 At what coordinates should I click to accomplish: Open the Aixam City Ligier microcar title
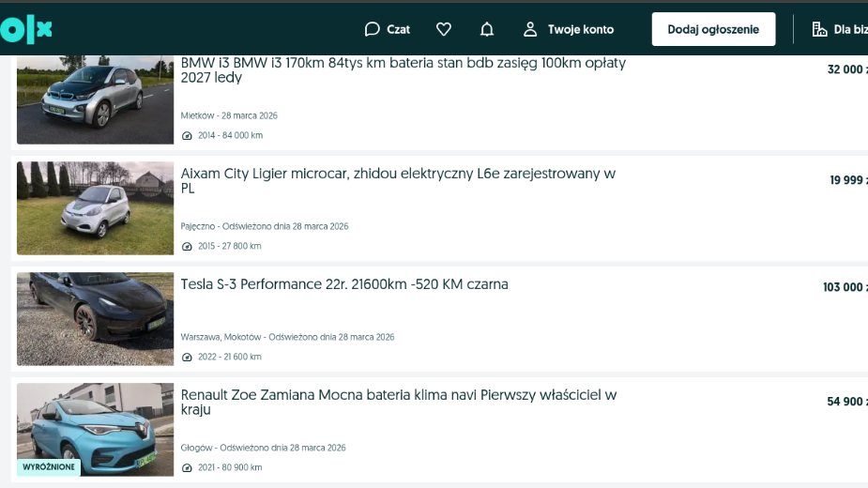(x=398, y=180)
